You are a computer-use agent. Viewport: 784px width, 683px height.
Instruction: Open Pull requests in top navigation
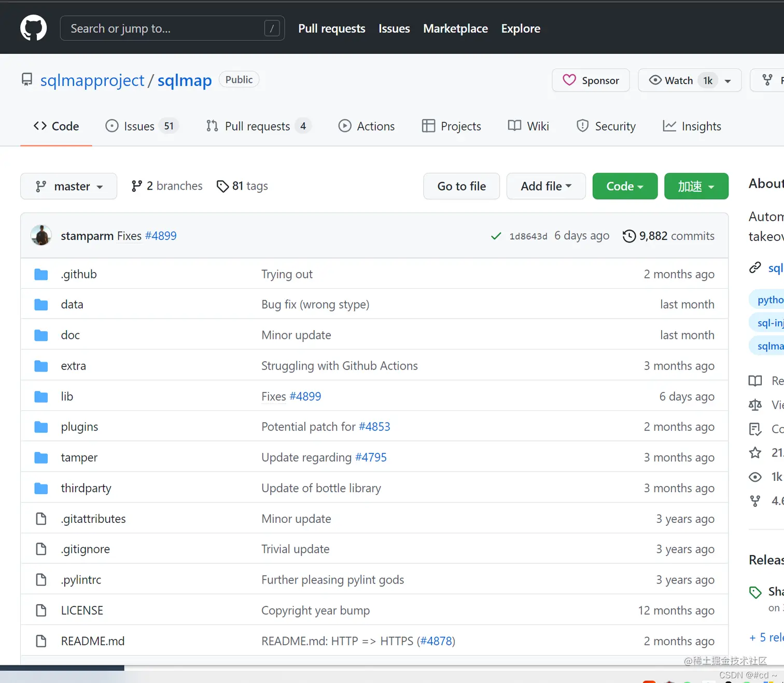331,29
